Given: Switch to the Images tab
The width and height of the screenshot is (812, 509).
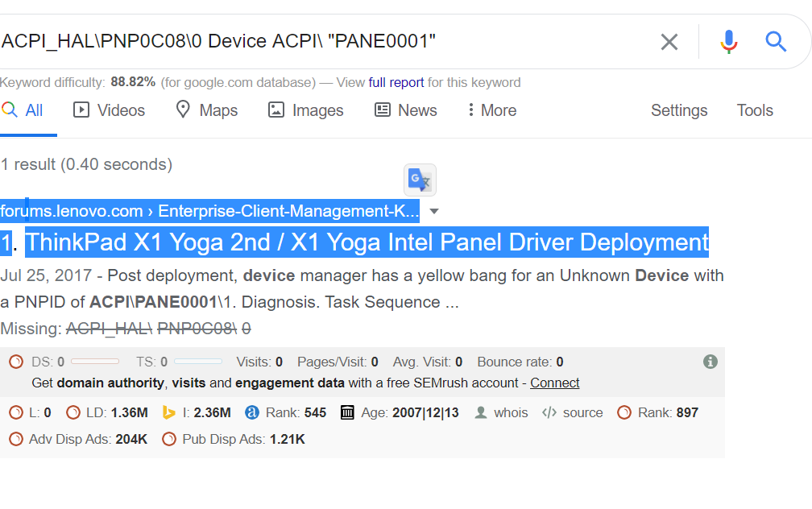Looking at the screenshot, I should (x=317, y=110).
